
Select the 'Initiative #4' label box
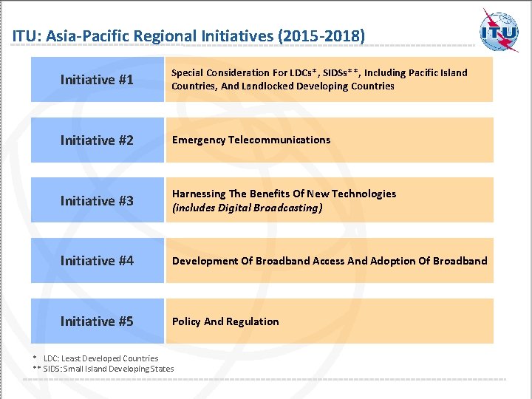click(x=98, y=260)
